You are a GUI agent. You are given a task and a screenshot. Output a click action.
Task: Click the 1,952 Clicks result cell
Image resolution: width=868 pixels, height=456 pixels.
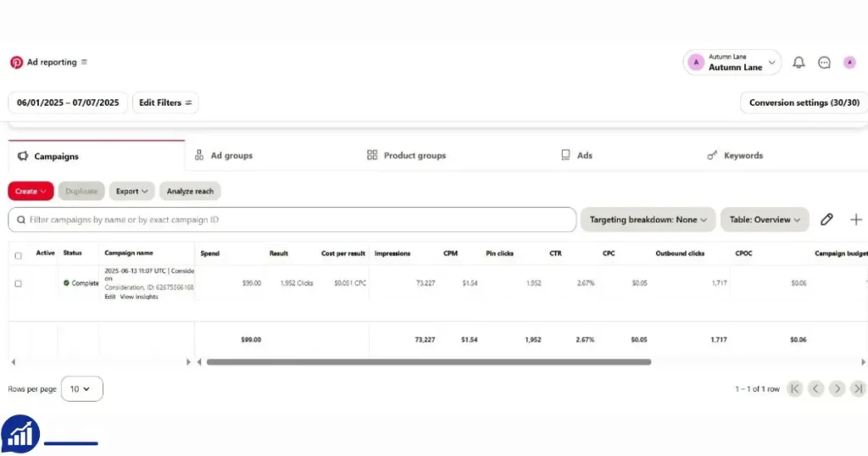click(296, 283)
